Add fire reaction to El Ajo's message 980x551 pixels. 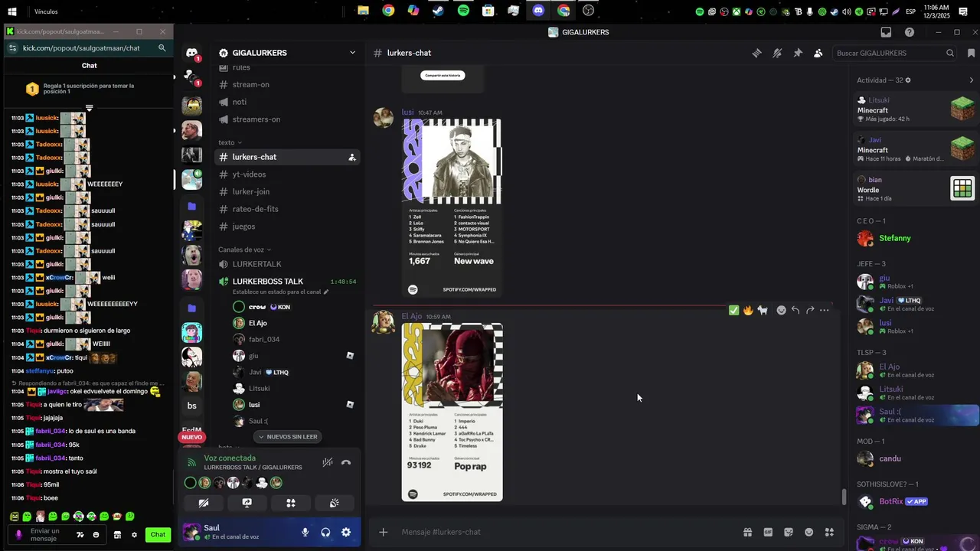pos(748,310)
